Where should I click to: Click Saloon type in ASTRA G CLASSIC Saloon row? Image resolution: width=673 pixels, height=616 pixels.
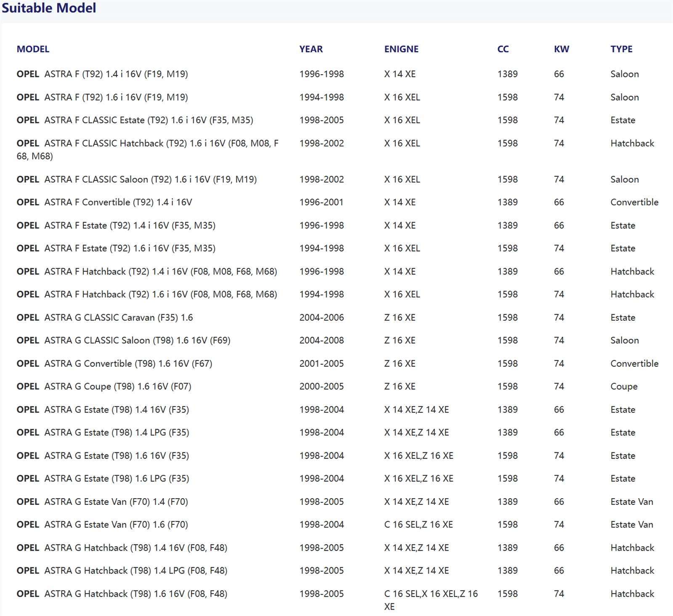pos(625,340)
